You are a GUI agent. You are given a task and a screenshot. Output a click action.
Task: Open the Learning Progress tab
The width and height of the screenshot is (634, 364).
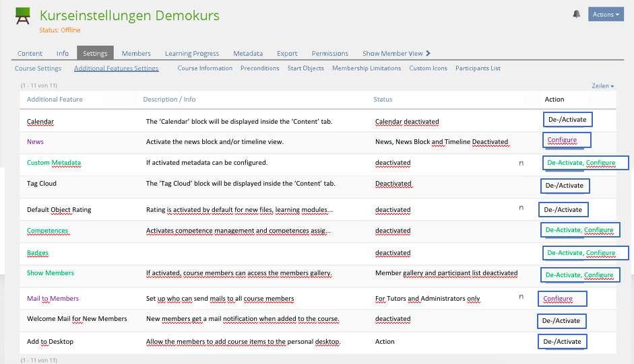point(191,54)
